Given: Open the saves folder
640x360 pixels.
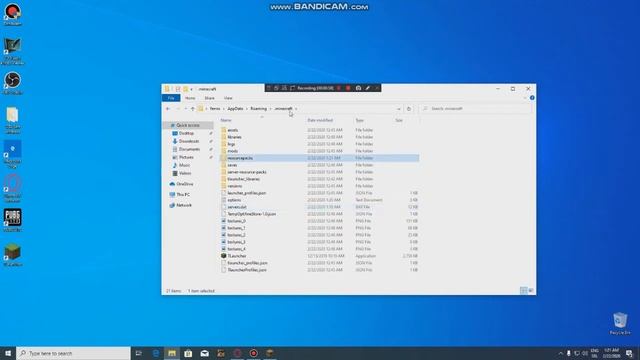Looking at the screenshot, I should (x=232, y=165).
